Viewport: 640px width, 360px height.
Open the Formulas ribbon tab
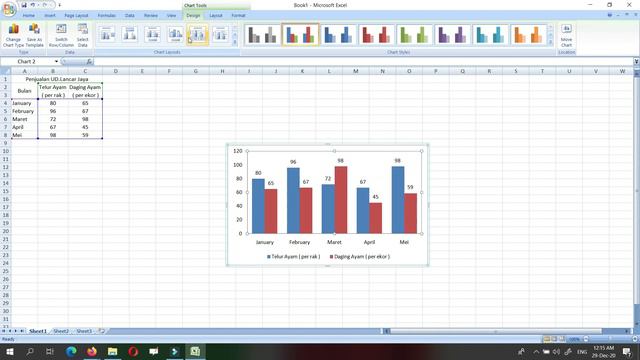pos(107,16)
